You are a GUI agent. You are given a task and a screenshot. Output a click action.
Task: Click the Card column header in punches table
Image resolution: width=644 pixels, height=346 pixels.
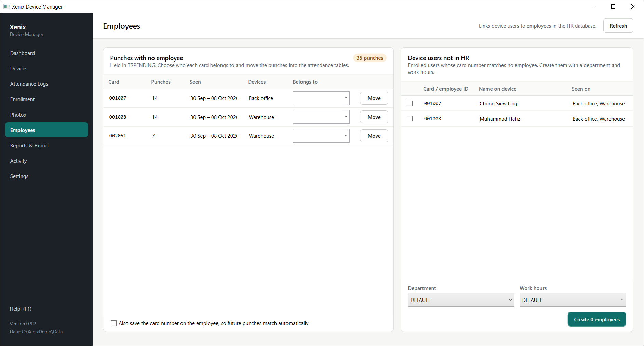point(114,82)
